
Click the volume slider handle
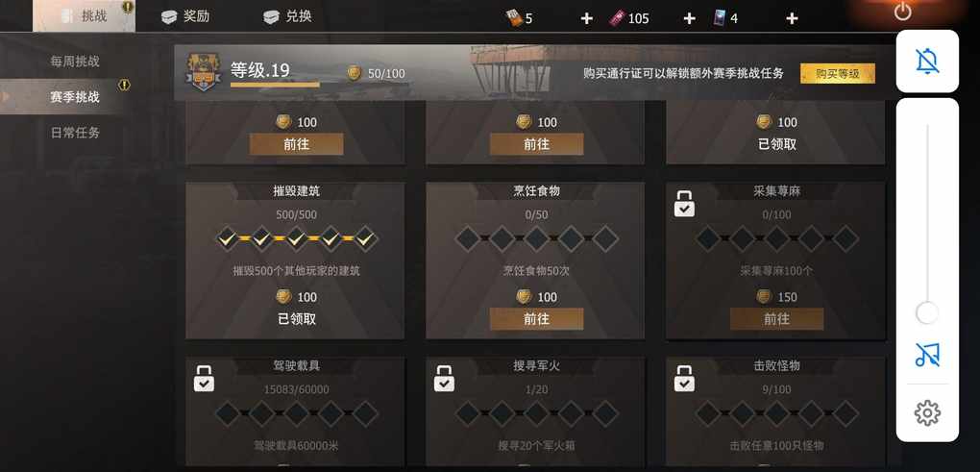coord(927,312)
